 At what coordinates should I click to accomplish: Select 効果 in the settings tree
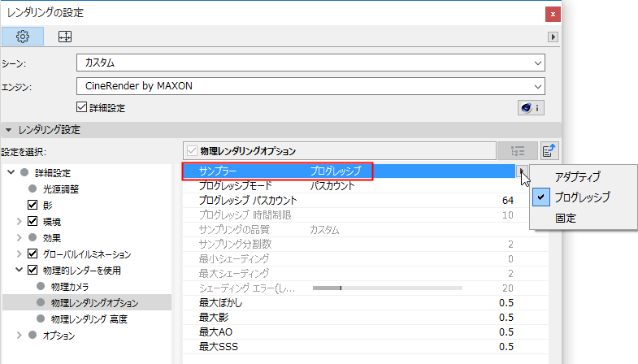pos(52,238)
